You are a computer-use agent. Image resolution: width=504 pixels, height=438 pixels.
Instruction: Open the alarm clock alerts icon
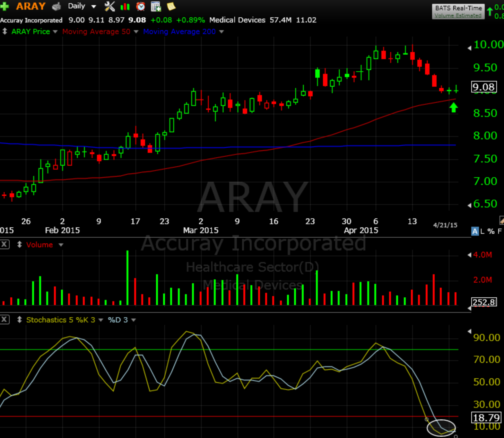click(x=140, y=6)
